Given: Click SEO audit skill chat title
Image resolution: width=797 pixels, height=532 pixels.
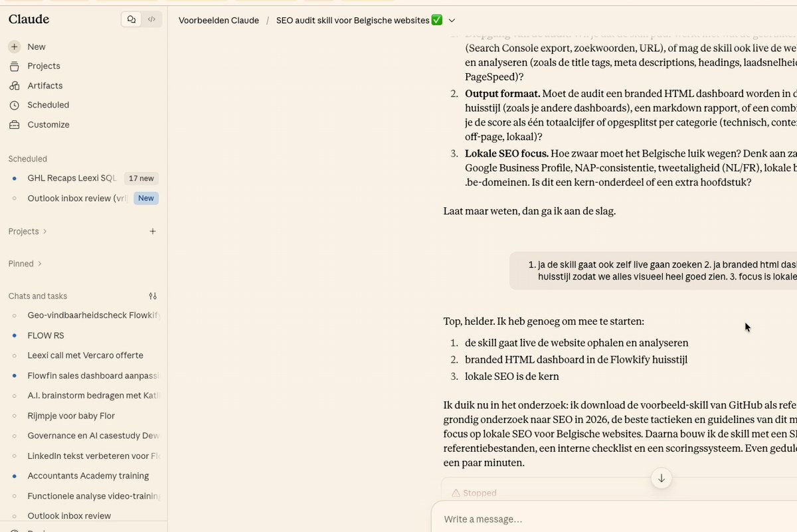Looking at the screenshot, I should coord(359,21).
